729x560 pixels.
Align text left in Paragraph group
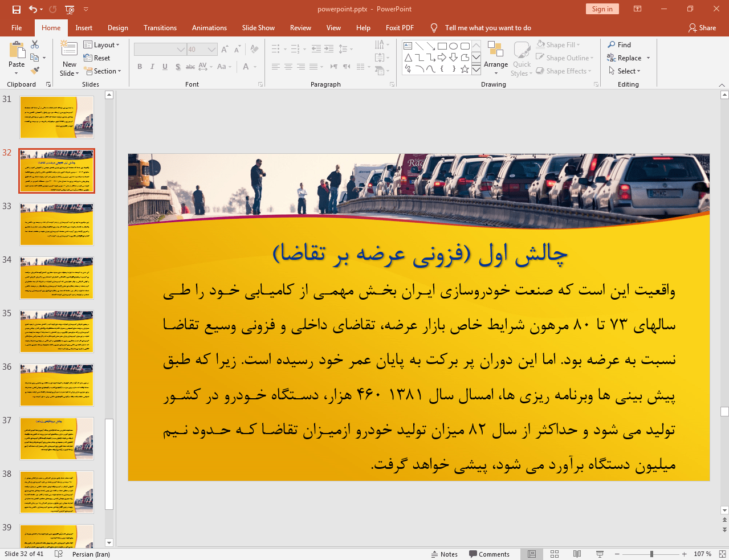click(276, 67)
